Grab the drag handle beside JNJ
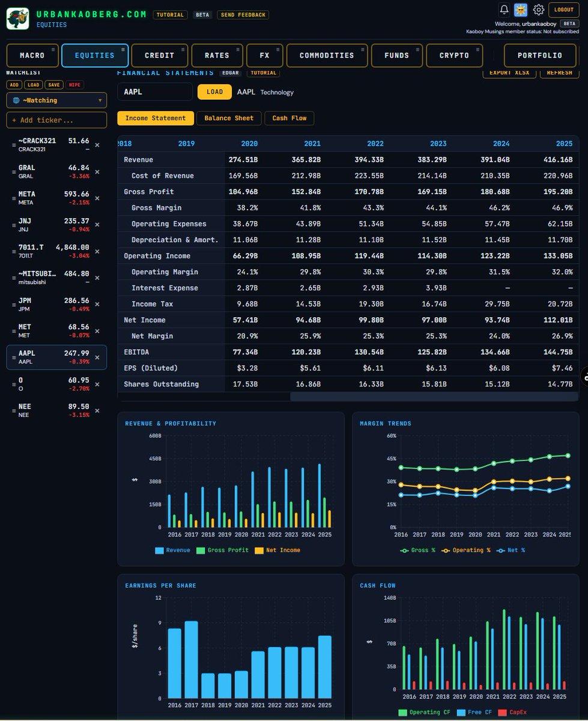This screenshot has width=588, height=721. (14, 225)
